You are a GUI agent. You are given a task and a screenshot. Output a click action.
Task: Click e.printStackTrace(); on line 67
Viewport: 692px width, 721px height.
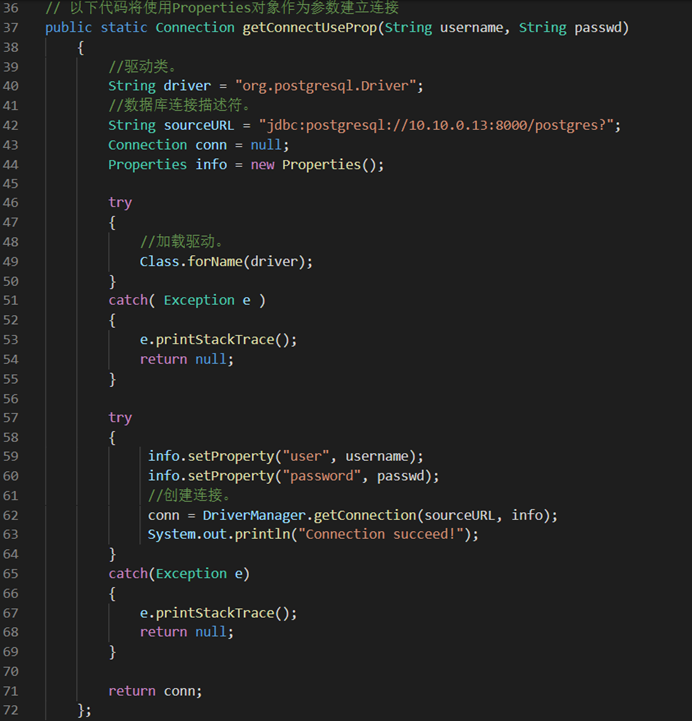(218, 613)
